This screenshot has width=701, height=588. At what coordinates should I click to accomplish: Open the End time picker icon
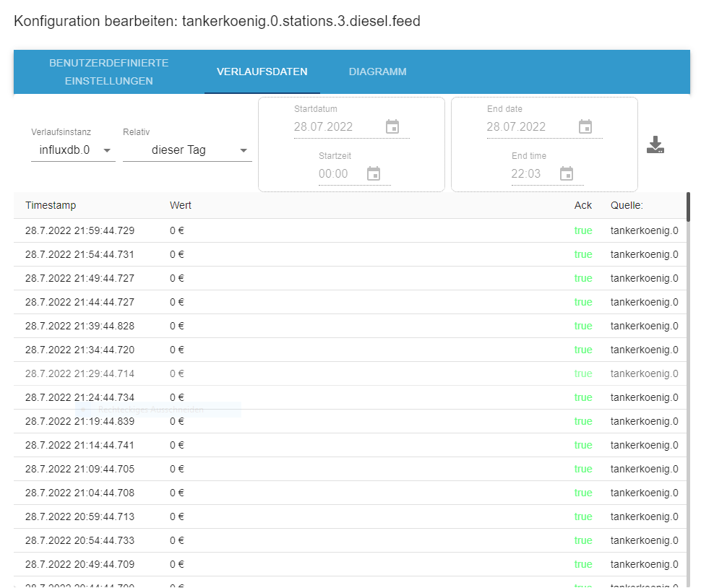coord(567,173)
